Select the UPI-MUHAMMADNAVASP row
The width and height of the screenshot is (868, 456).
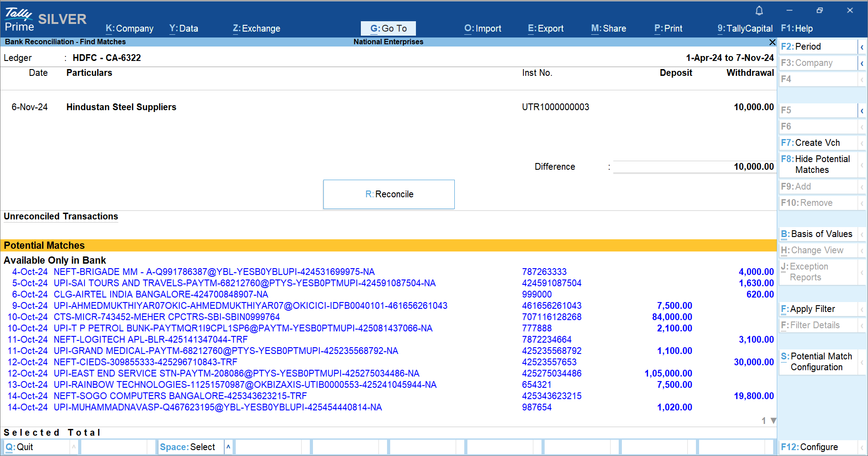(x=388, y=407)
